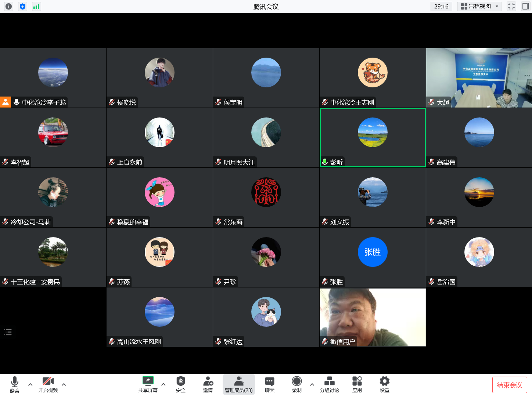Screen dimensions: 532x395
Task: Open the Security (安全) options
Action: (180, 384)
